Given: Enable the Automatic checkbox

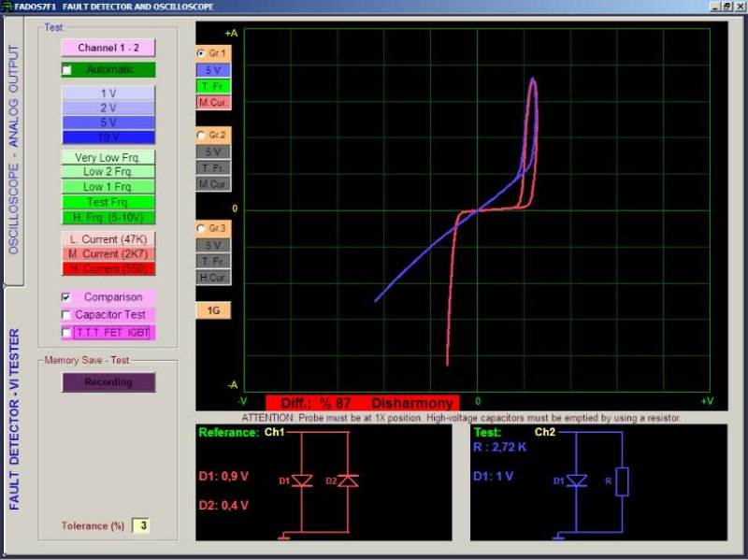Looking at the screenshot, I should click(67, 70).
